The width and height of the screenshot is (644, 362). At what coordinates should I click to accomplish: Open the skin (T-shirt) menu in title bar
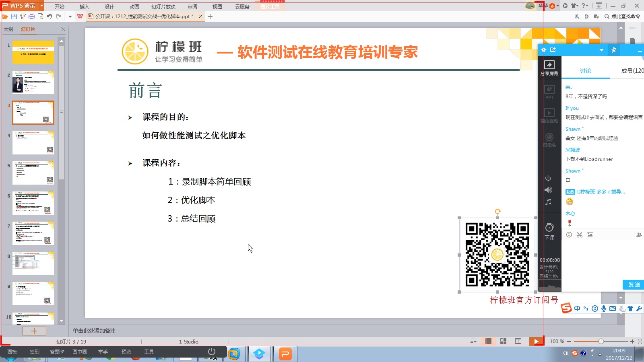(x=575, y=6)
